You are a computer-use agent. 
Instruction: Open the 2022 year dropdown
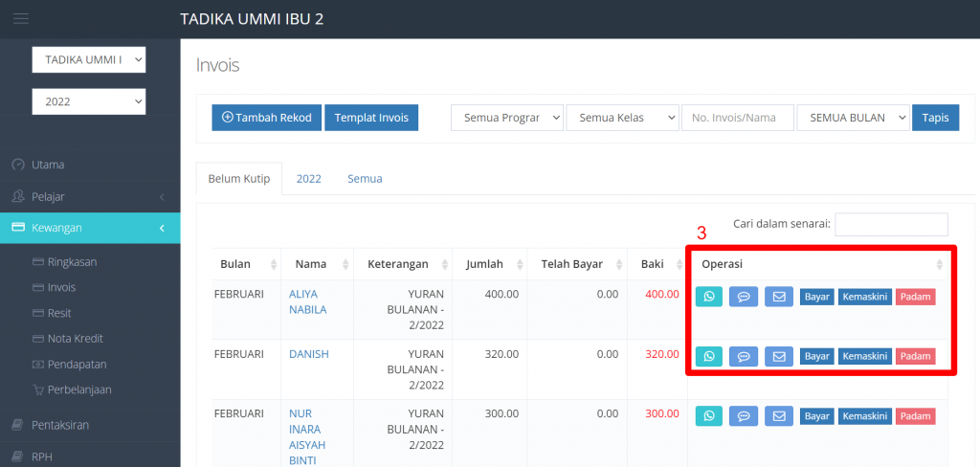89,100
